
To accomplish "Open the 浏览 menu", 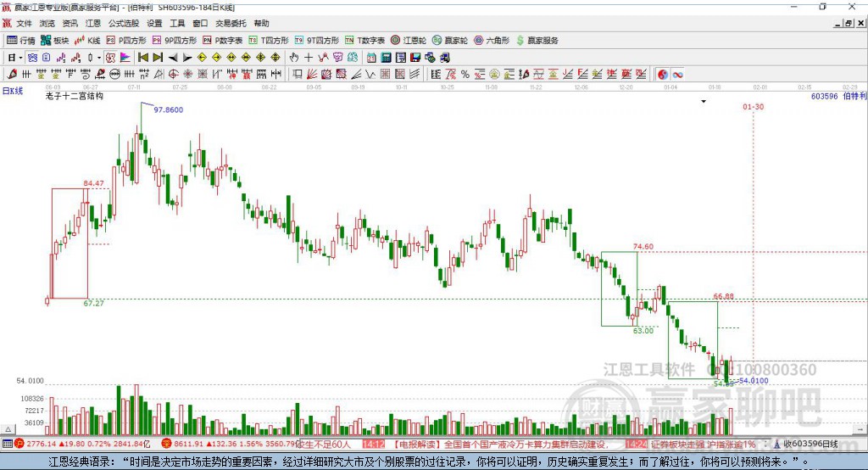I will coord(47,23).
